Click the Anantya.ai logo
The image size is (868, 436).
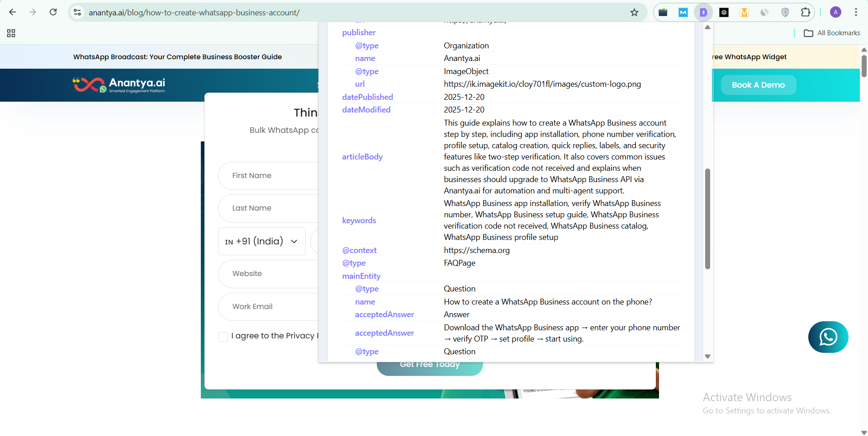[119, 84]
